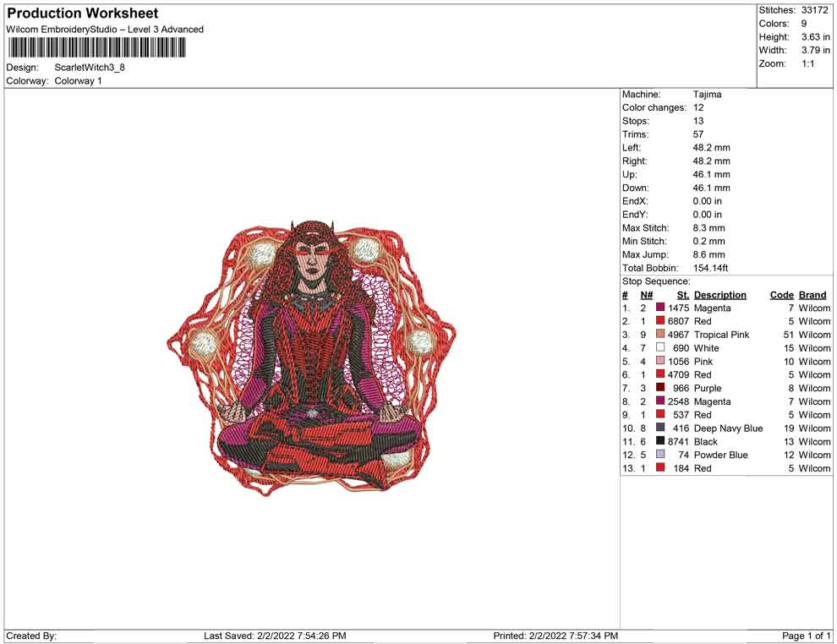Click the 'Colorway 1' value
The width and height of the screenshot is (837, 644).
coord(78,80)
